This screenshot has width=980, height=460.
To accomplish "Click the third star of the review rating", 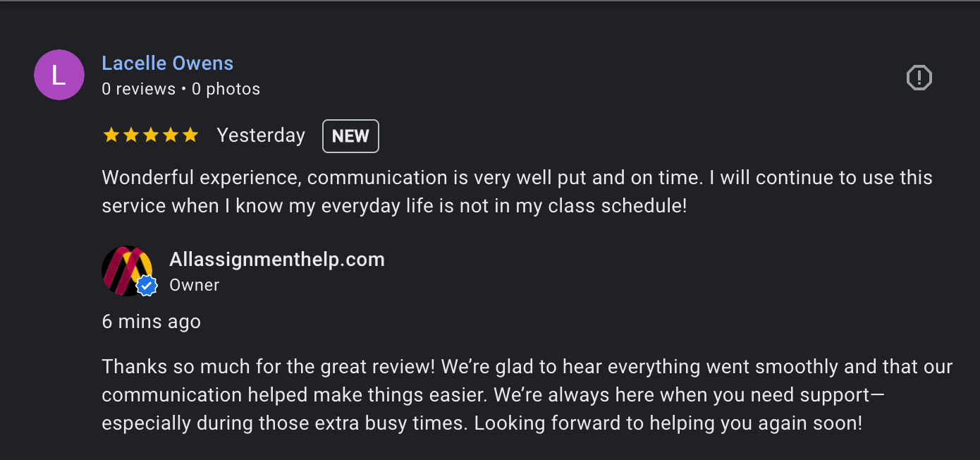I will pyautogui.click(x=151, y=134).
